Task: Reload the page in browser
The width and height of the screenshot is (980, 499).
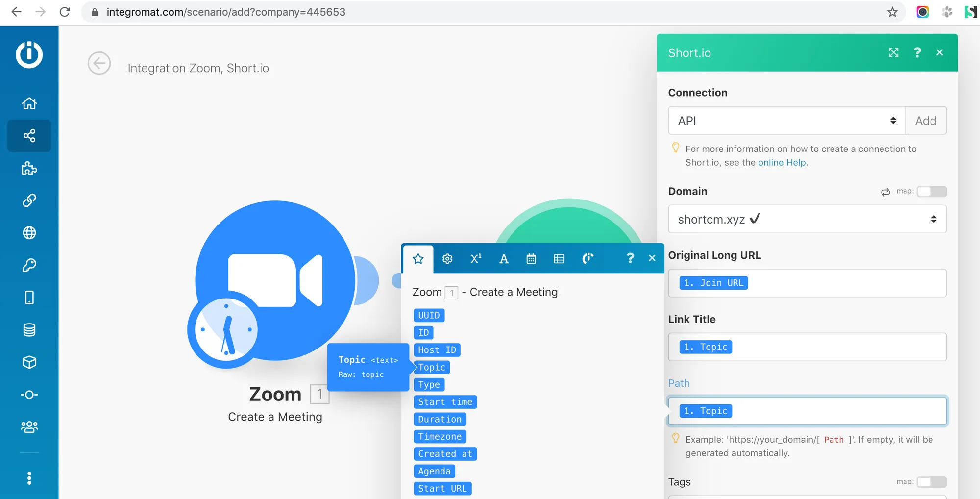Action: tap(65, 12)
